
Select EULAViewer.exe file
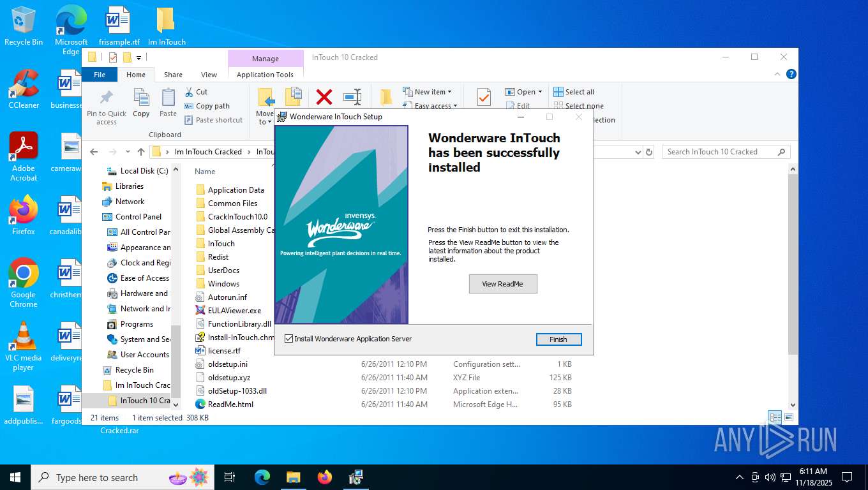tap(228, 311)
